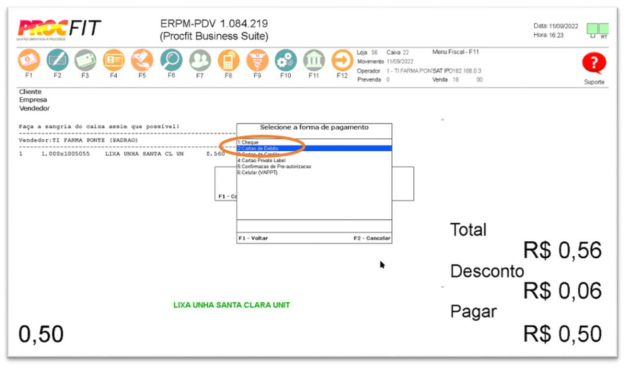Choose Cartao de Debito payment option
Viewport: 629px width, 368px height.
pyautogui.click(x=314, y=148)
